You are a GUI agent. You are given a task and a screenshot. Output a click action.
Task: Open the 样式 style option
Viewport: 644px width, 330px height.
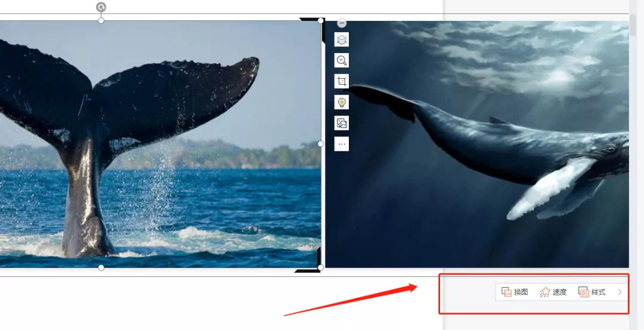click(592, 292)
